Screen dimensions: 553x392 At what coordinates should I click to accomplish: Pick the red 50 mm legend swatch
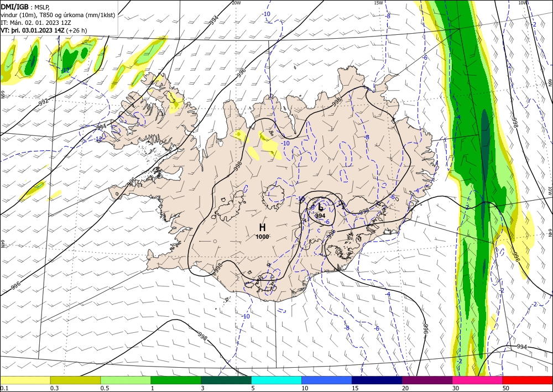pos(528,380)
